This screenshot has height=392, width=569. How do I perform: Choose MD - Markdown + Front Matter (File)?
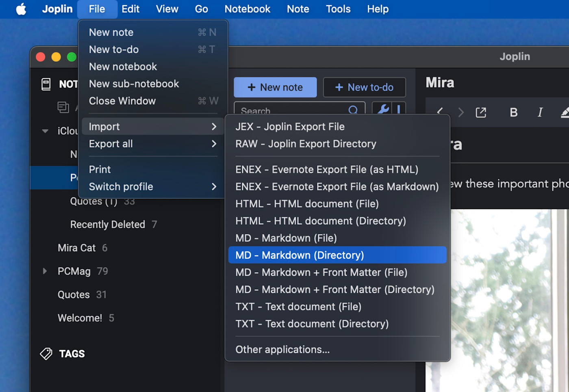pos(337,272)
